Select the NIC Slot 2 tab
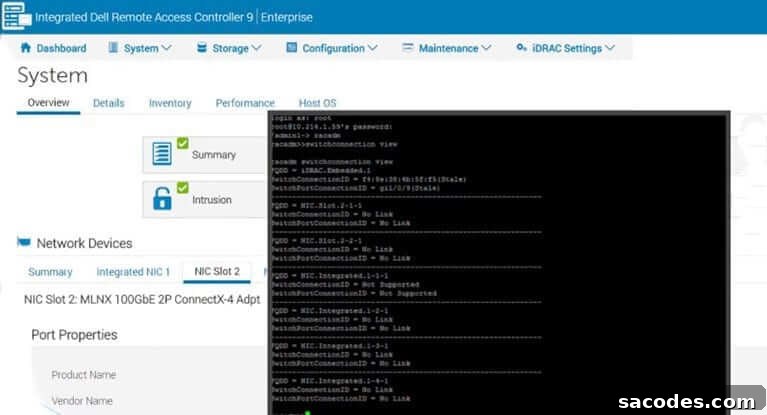767x415 pixels. [x=217, y=271]
